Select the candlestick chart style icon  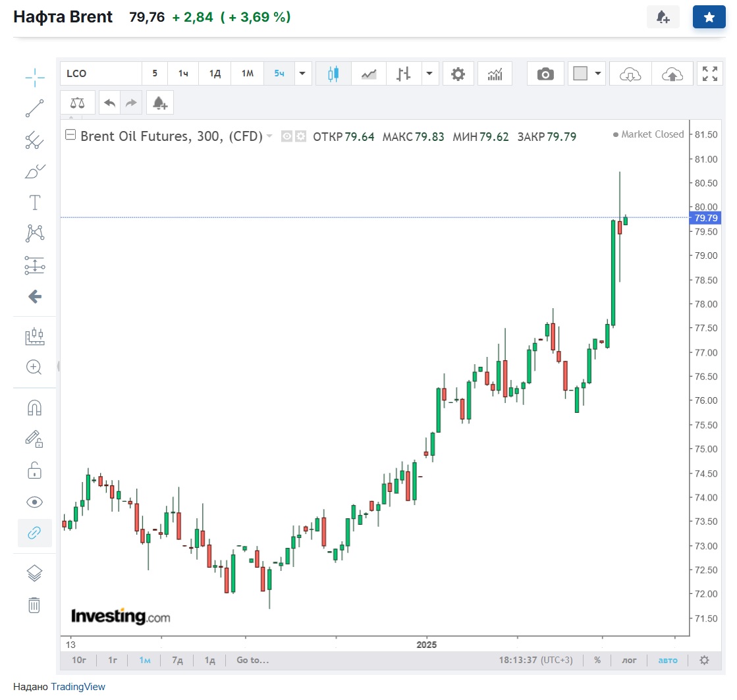(x=333, y=73)
